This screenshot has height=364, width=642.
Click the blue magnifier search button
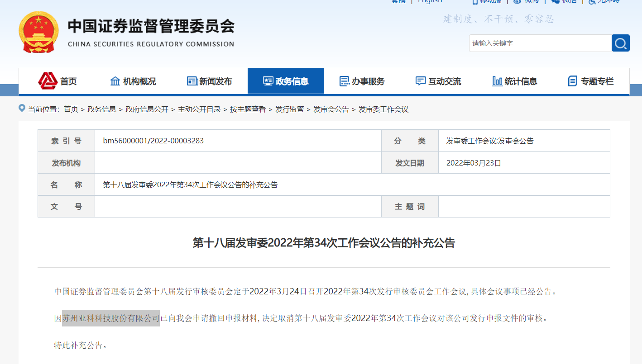tap(620, 43)
